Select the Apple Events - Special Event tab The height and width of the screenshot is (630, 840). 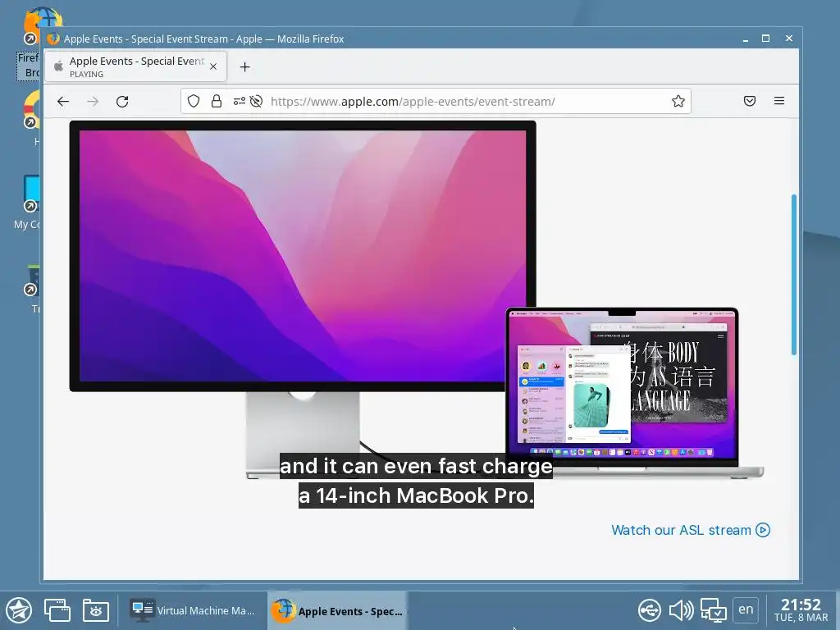135,66
